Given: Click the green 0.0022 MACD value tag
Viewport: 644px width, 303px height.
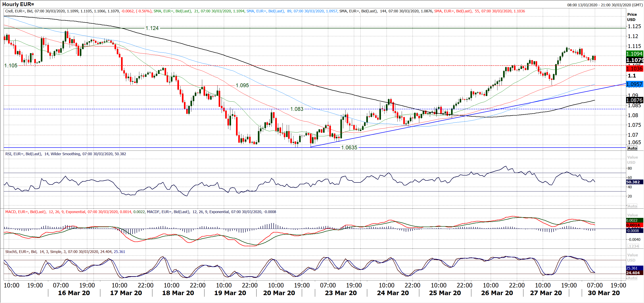Looking at the screenshot, I should tap(634, 220).
